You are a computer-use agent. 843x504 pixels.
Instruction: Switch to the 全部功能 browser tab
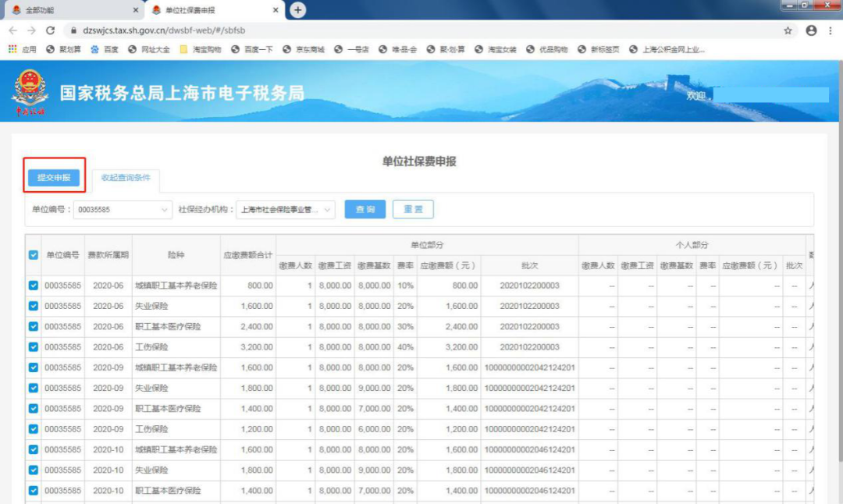73,9
